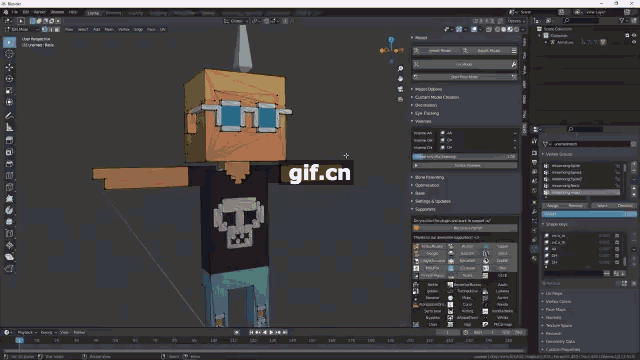This screenshot has height=360, width=640.
Task: Adjust the vertex group Weight slider
Action: [589, 214]
